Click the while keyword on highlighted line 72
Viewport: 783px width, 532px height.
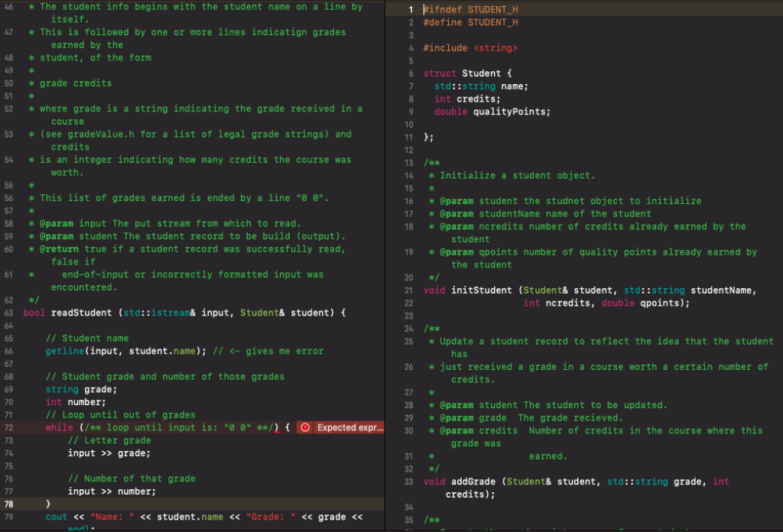(x=60, y=427)
